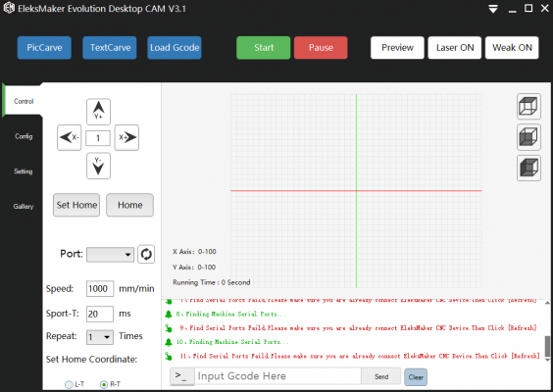This screenshot has height=392, width=553.
Task: Select wireframe cube view icon
Action: tap(528, 106)
